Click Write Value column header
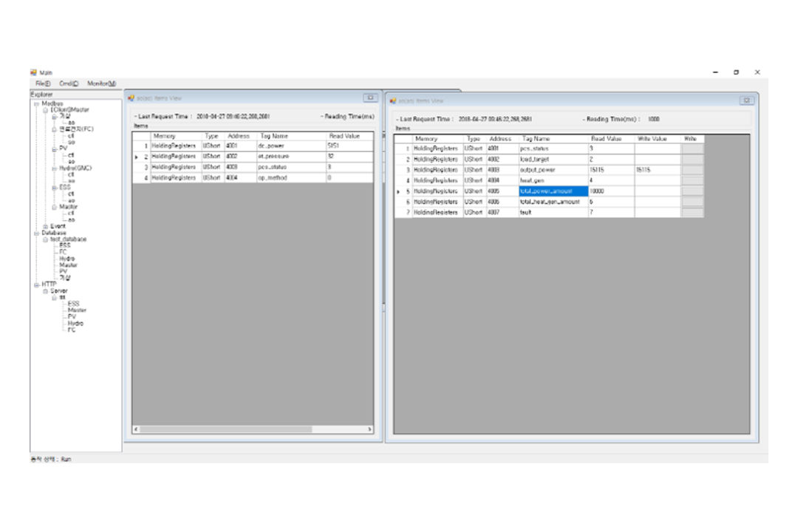Image resolution: width=798 pixels, height=532 pixels. click(658, 139)
